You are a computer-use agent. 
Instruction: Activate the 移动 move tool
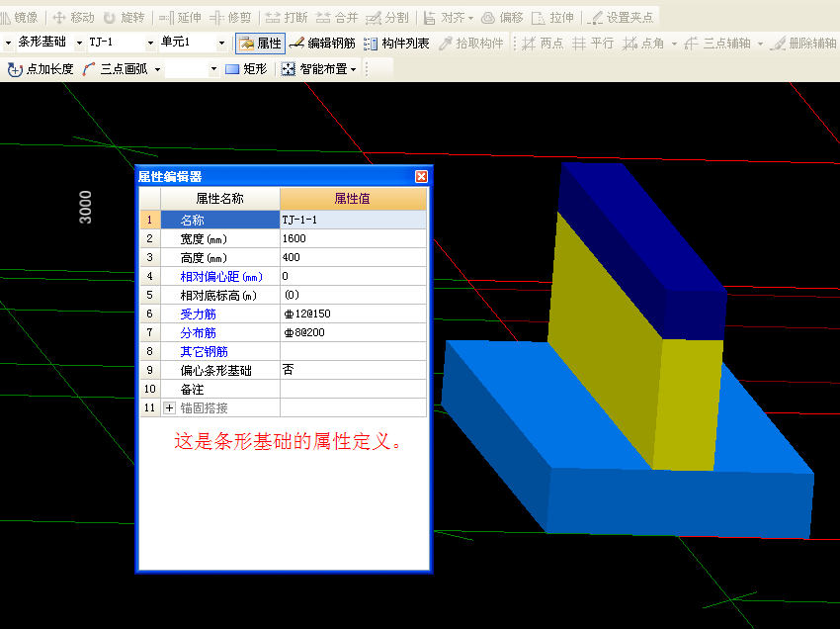(x=73, y=18)
